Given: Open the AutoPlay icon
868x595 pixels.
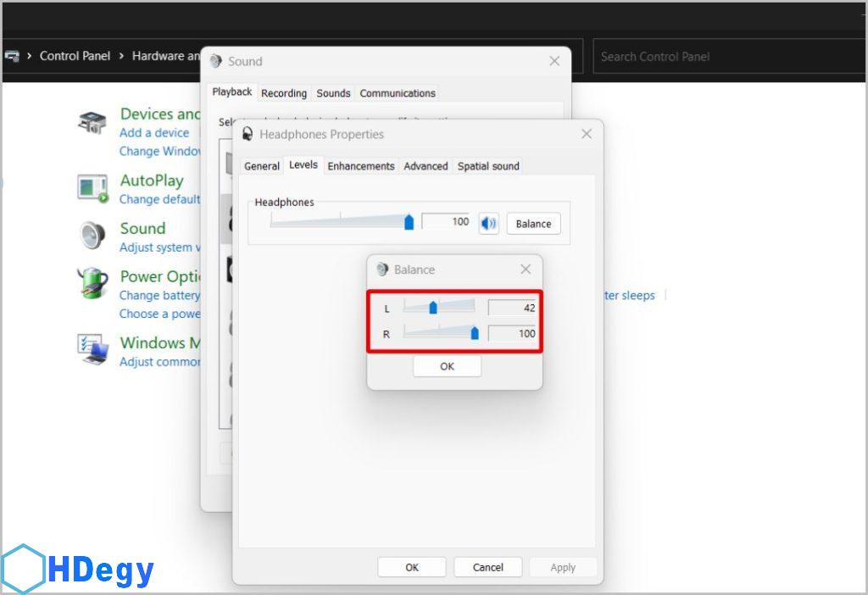Looking at the screenshot, I should click(92, 188).
